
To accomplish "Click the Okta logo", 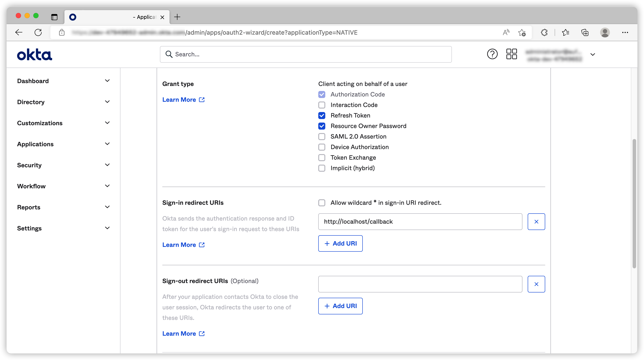I will tap(35, 55).
